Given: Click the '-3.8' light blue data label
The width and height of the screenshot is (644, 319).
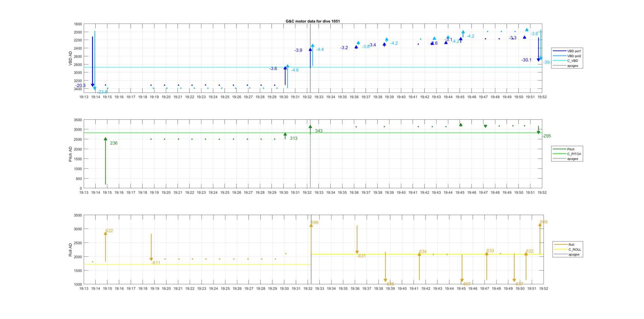Looking at the screenshot, I should 365,46.
